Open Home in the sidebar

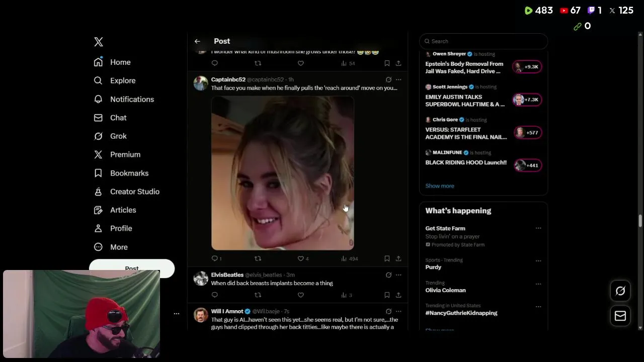112,62
